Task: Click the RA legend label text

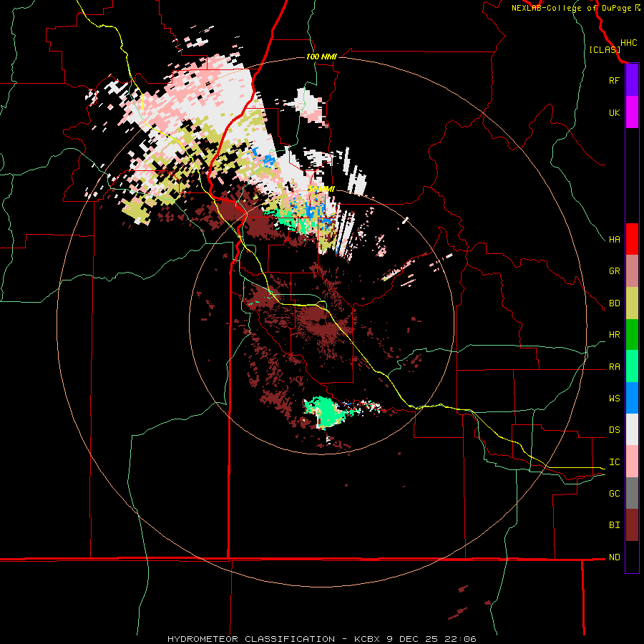Action: tap(614, 367)
